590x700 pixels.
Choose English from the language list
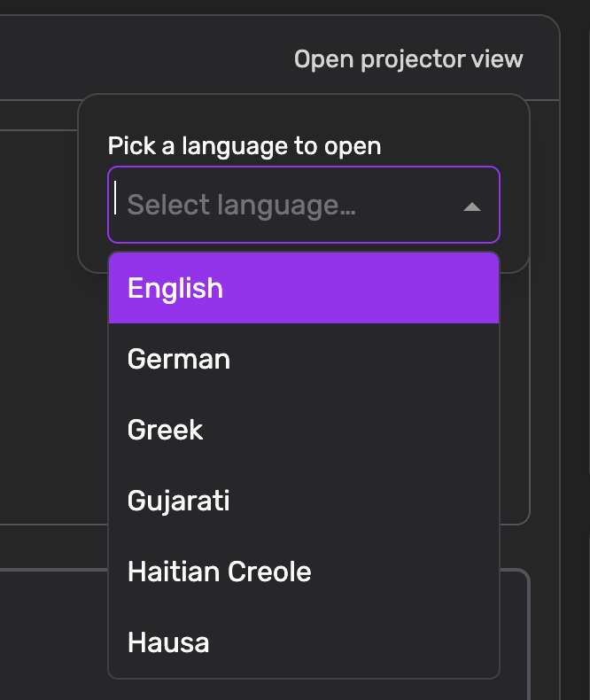pos(304,288)
